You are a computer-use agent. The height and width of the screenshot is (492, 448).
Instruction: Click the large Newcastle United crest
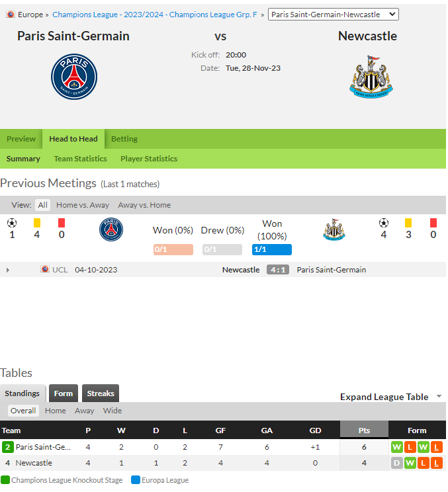(x=371, y=77)
